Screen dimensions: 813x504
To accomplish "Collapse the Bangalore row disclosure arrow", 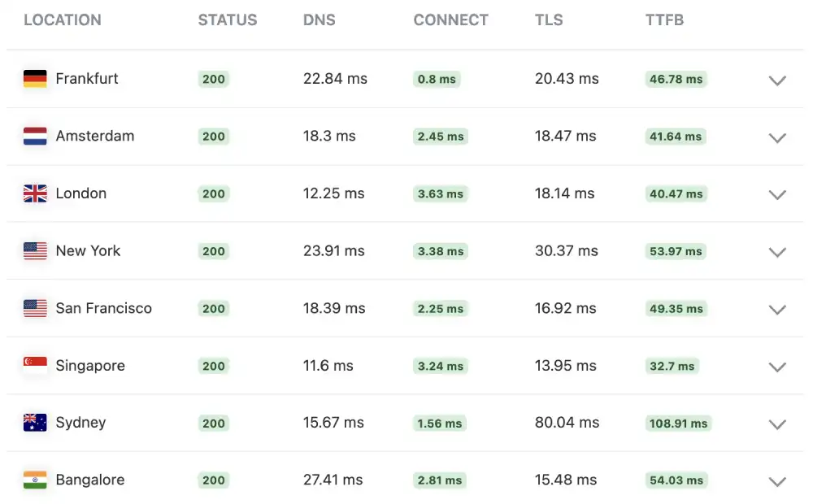I will (777, 481).
